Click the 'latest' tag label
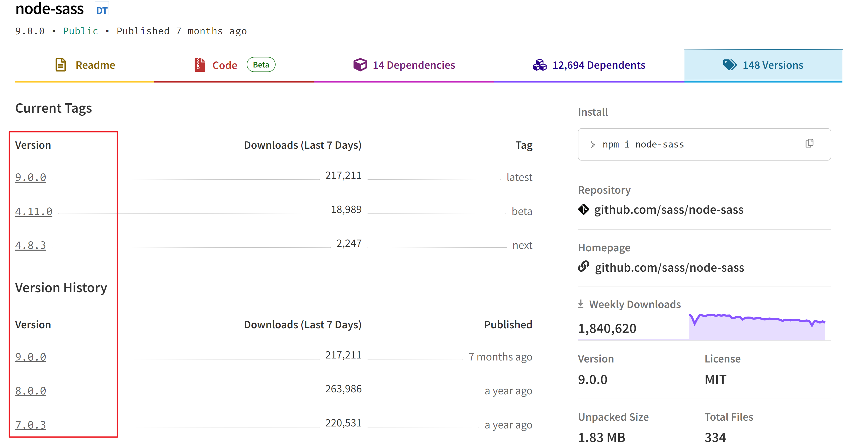 point(519,177)
